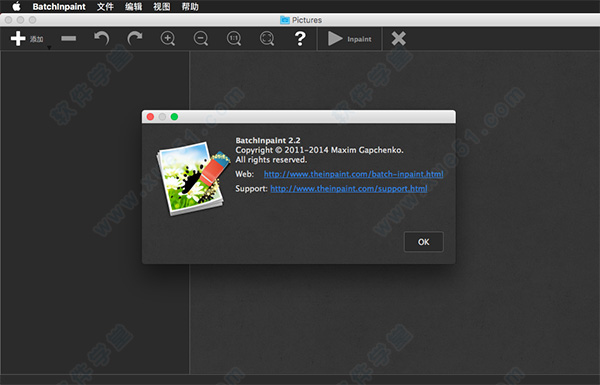Click the BatchInpaint app logo image
600x385 pixels.
(x=193, y=178)
